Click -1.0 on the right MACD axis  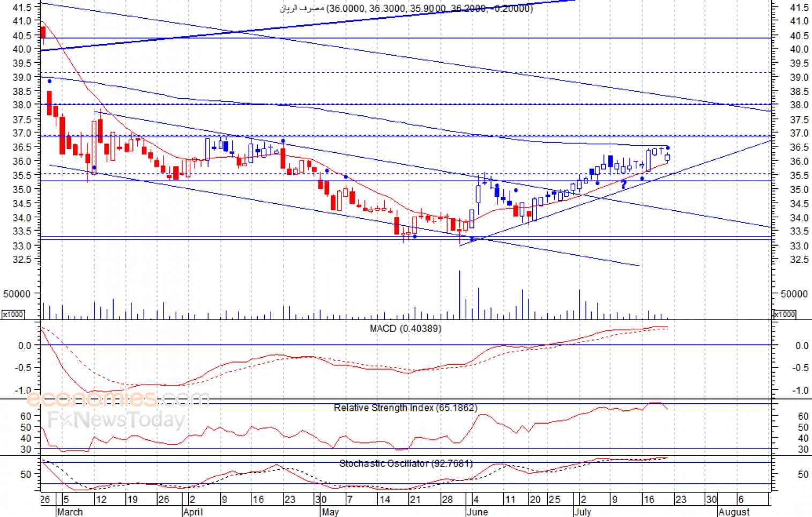tap(801, 390)
